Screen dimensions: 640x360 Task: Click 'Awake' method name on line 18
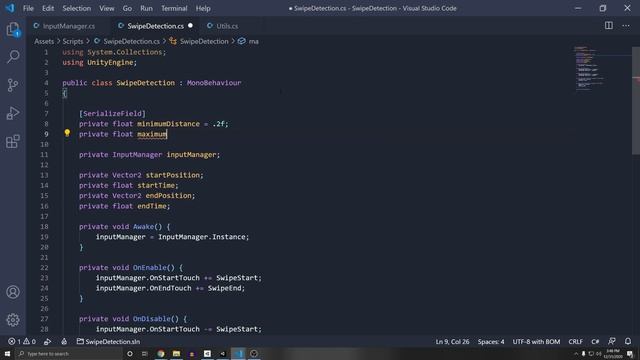click(143, 227)
